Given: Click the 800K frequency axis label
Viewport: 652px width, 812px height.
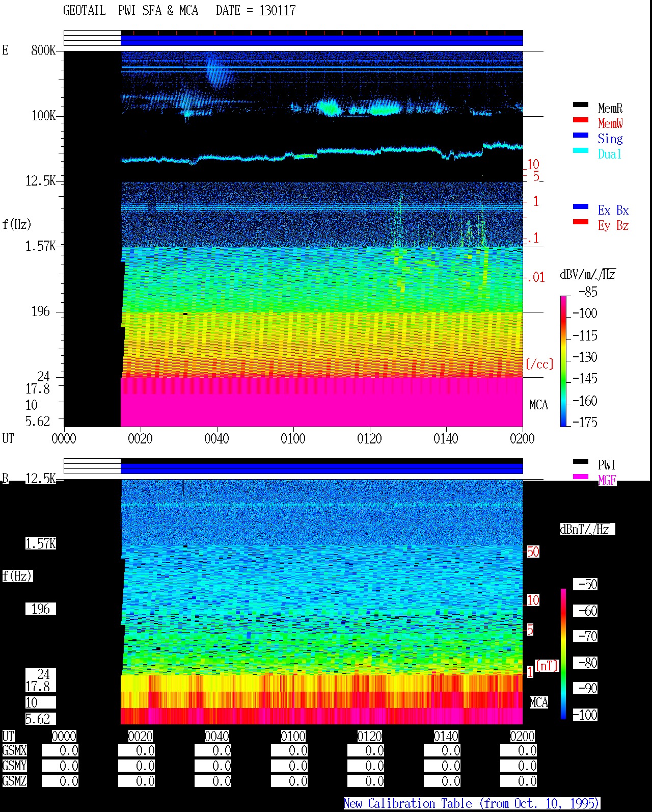Looking at the screenshot, I should pyautogui.click(x=43, y=50).
